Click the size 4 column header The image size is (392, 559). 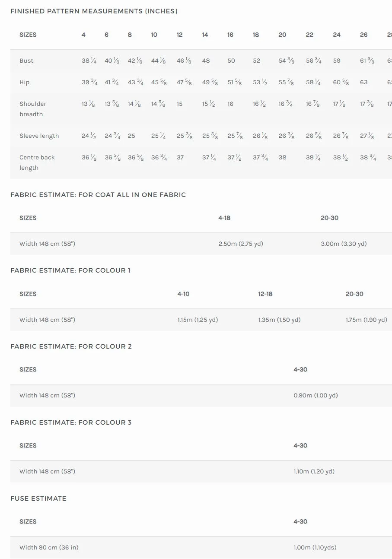(83, 35)
